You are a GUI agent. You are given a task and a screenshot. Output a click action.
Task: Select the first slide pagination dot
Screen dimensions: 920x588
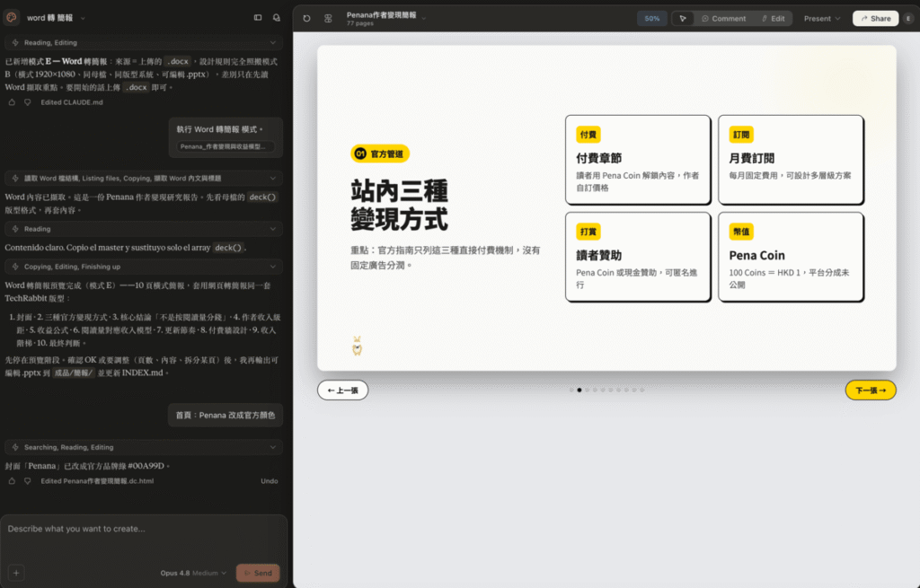pos(571,390)
